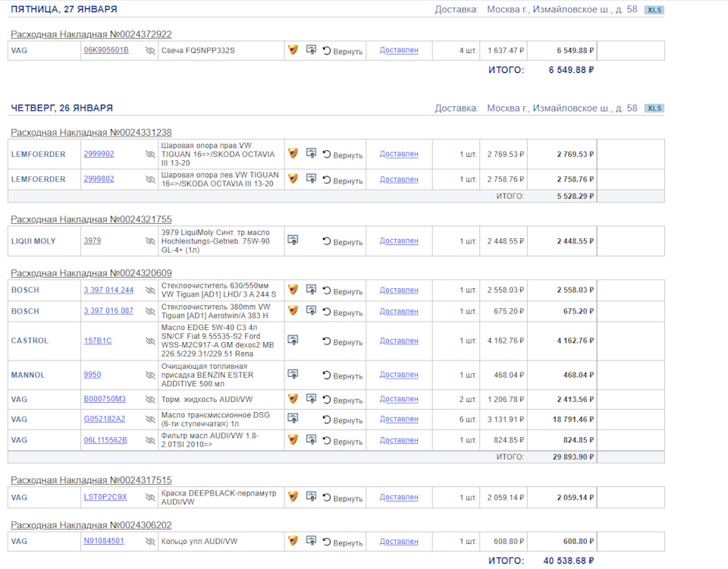Download XLS for Thursday 26 January
The width and height of the screenshot is (728, 569).
(x=654, y=108)
